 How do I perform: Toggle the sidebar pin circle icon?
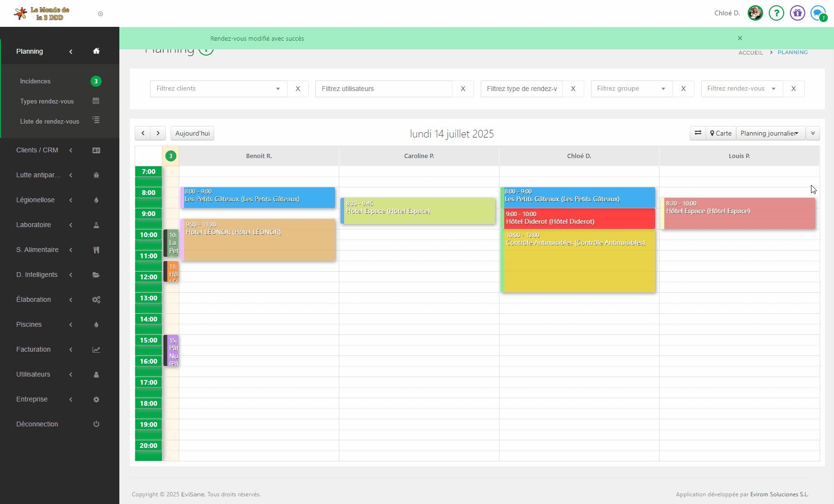[x=100, y=14]
